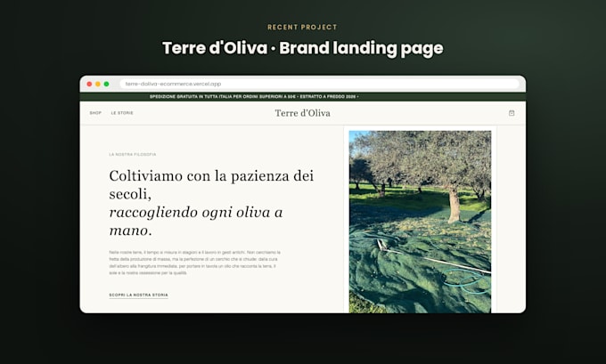The height and width of the screenshot is (364, 606).
Task: Click the green maximize window button
Action: [x=106, y=84]
